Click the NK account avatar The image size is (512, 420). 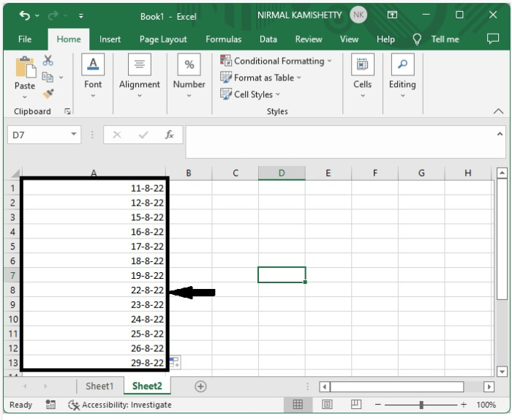358,15
